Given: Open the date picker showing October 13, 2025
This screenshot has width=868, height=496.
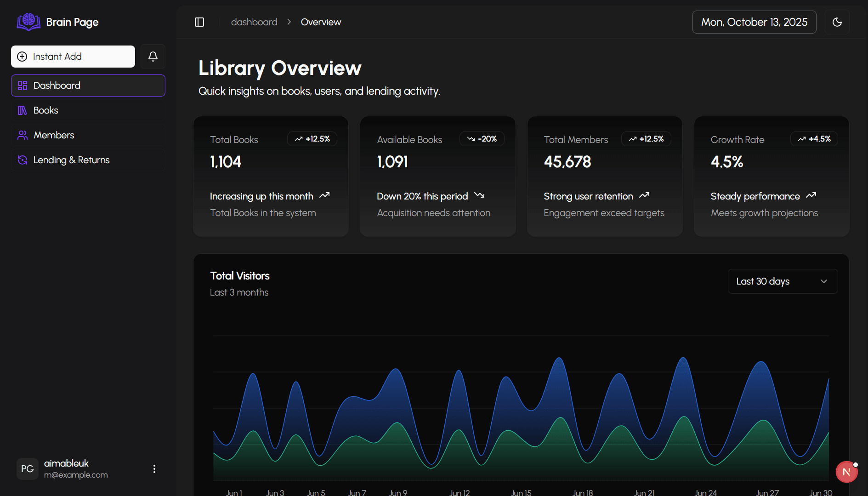Looking at the screenshot, I should pyautogui.click(x=754, y=22).
